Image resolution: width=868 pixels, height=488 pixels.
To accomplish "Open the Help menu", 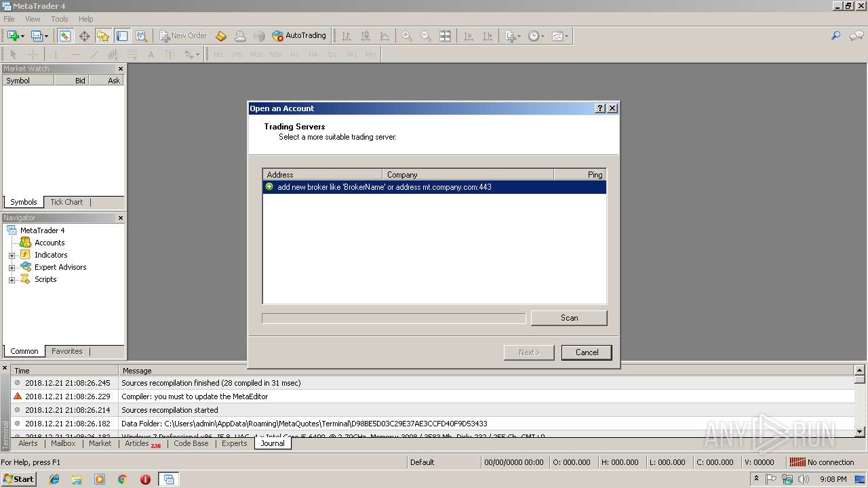I will [x=86, y=19].
